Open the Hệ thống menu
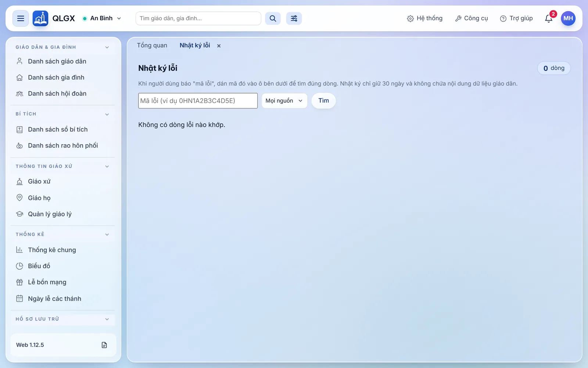This screenshot has height=368, width=588. (425, 18)
